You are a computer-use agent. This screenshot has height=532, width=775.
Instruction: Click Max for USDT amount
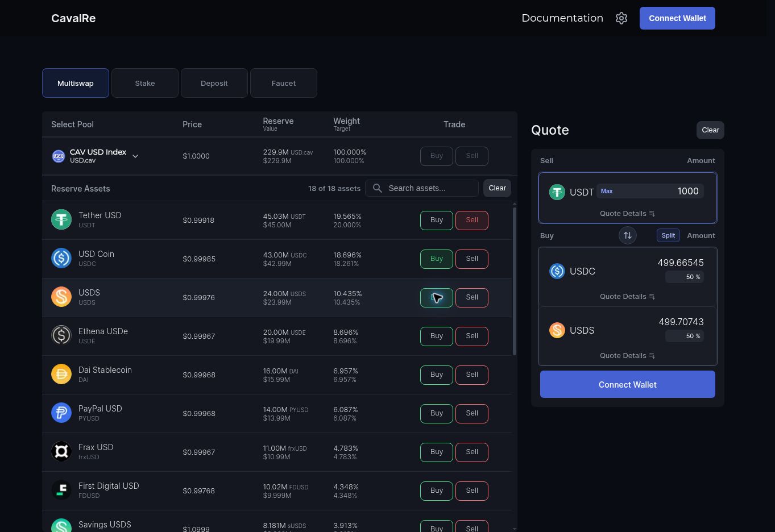pos(607,191)
